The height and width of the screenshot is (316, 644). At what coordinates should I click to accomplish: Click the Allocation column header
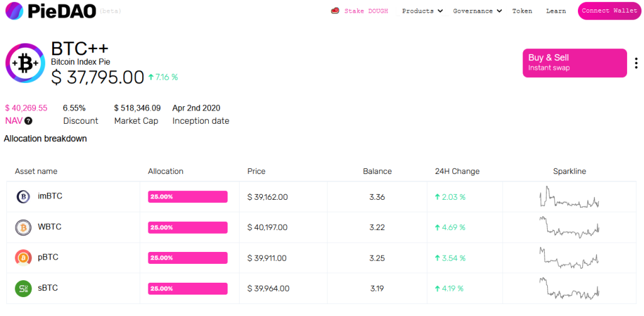tap(165, 171)
